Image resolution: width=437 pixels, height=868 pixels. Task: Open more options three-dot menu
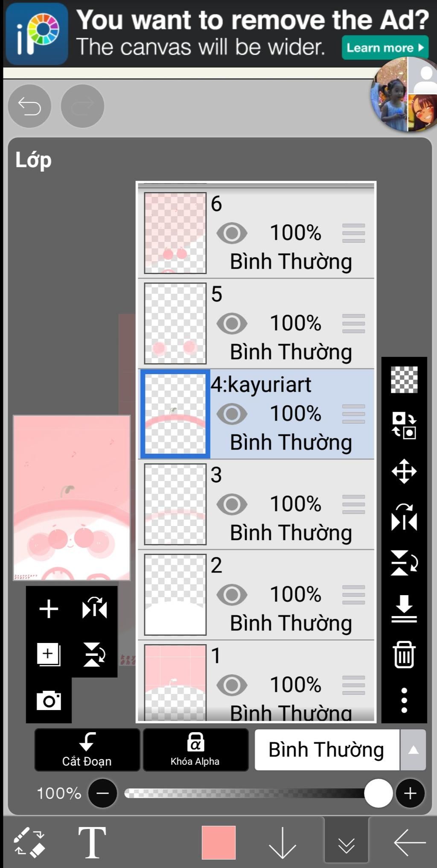404,700
